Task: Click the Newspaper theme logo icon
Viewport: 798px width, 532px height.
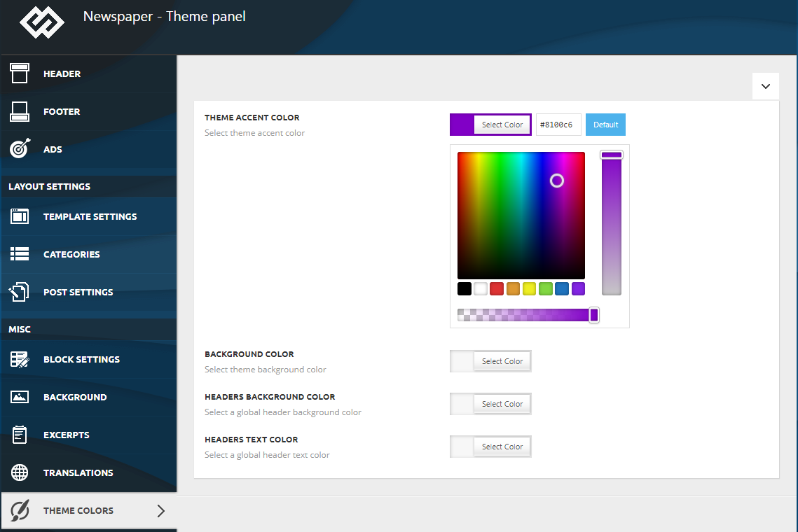Action: coord(42,22)
